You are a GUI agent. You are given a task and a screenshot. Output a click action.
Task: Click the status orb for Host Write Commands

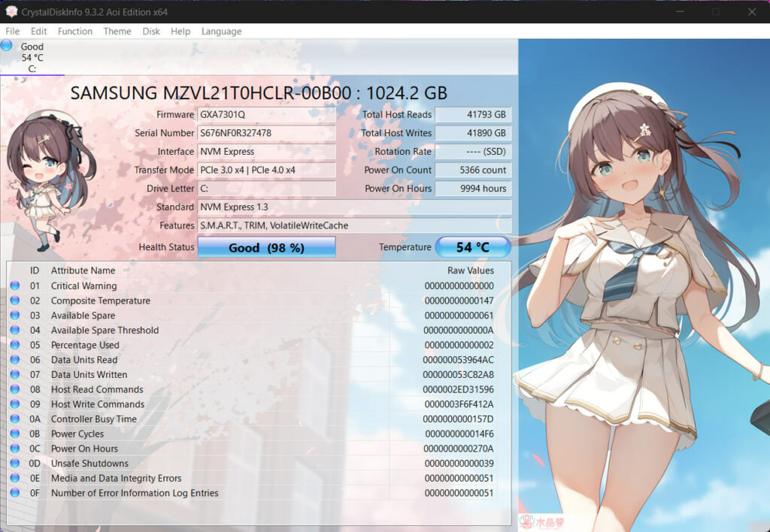click(x=15, y=404)
